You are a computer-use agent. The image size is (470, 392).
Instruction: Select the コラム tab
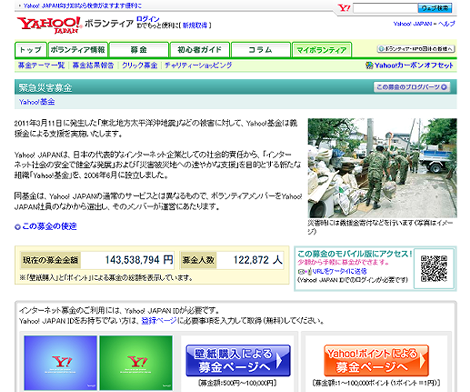tap(261, 50)
